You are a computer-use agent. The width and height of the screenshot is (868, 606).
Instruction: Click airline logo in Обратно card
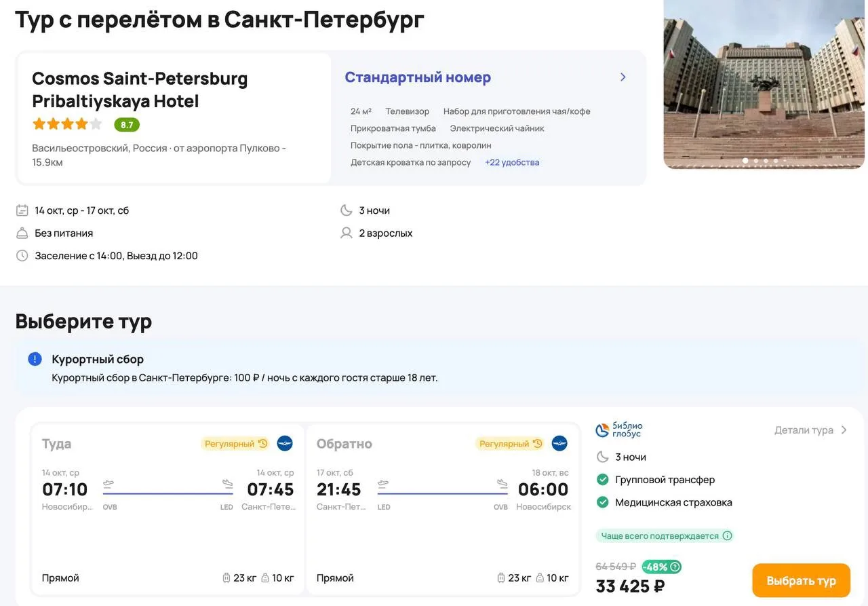tap(559, 444)
